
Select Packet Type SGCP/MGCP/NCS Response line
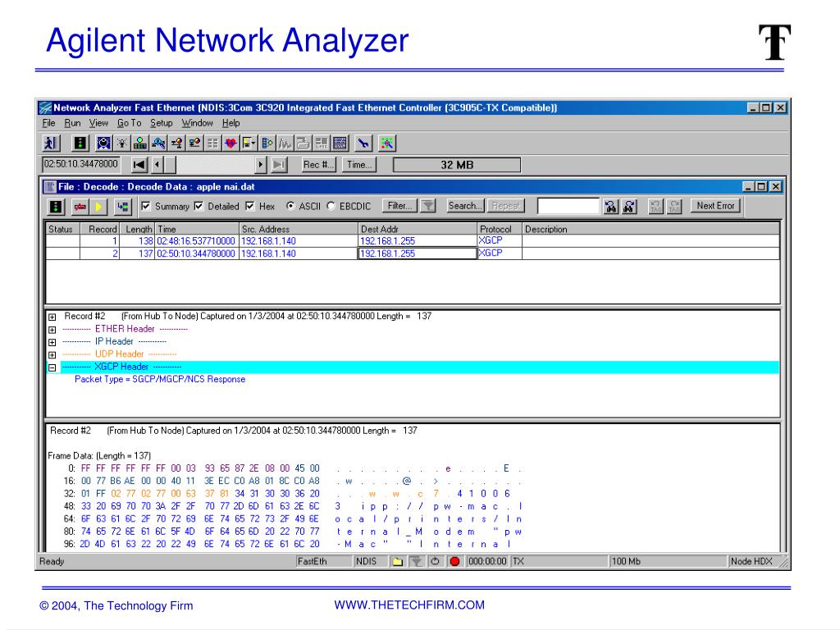pos(160,379)
